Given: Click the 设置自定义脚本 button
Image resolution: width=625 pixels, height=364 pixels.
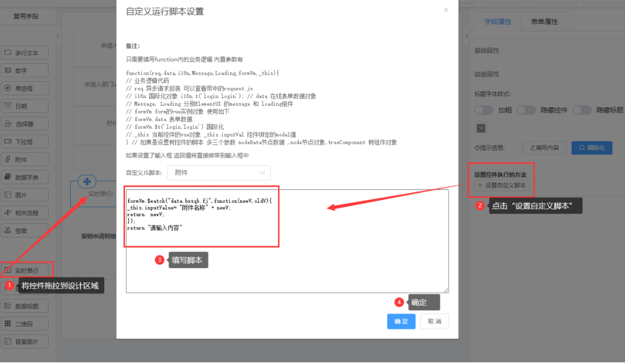Looking at the screenshot, I should pos(502,185).
